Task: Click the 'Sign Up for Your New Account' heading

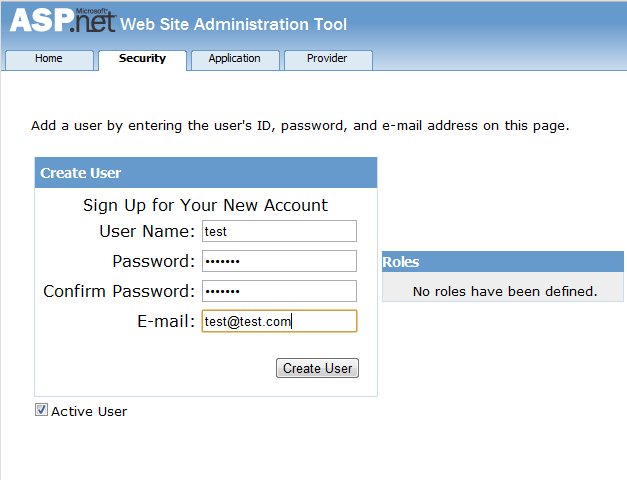Action: pyautogui.click(x=205, y=205)
